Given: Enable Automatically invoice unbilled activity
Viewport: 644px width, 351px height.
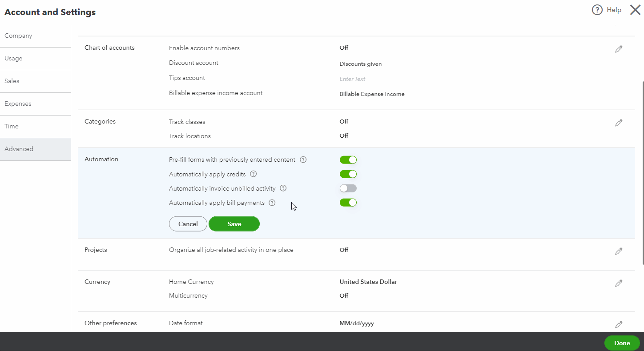Looking at the screenshot, I should 348,188.
